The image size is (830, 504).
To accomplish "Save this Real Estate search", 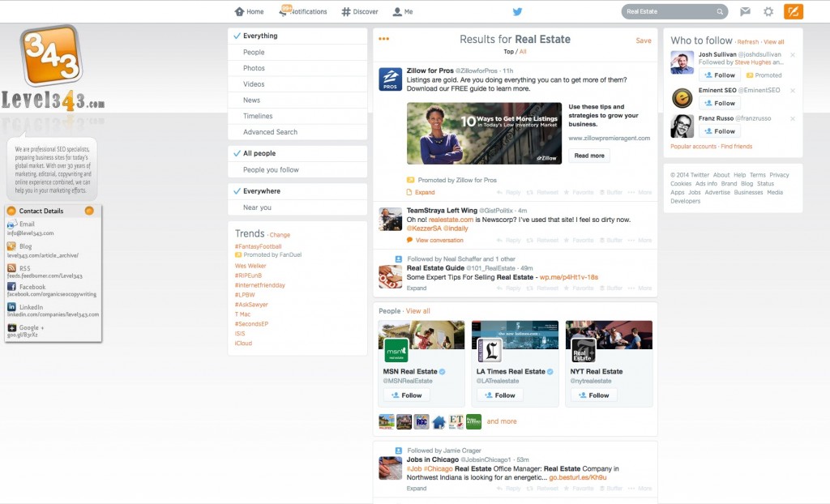I will (644, 41).
